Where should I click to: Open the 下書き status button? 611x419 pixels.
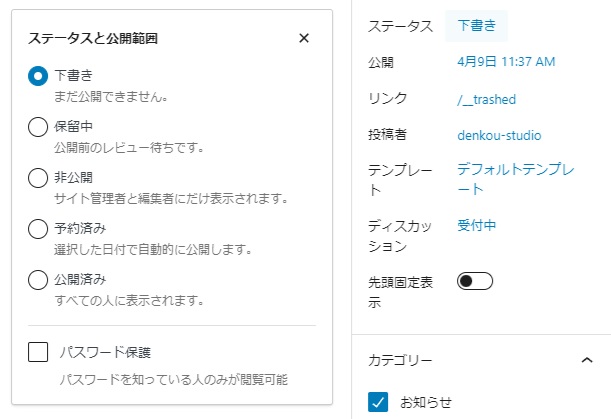(476, 26)
